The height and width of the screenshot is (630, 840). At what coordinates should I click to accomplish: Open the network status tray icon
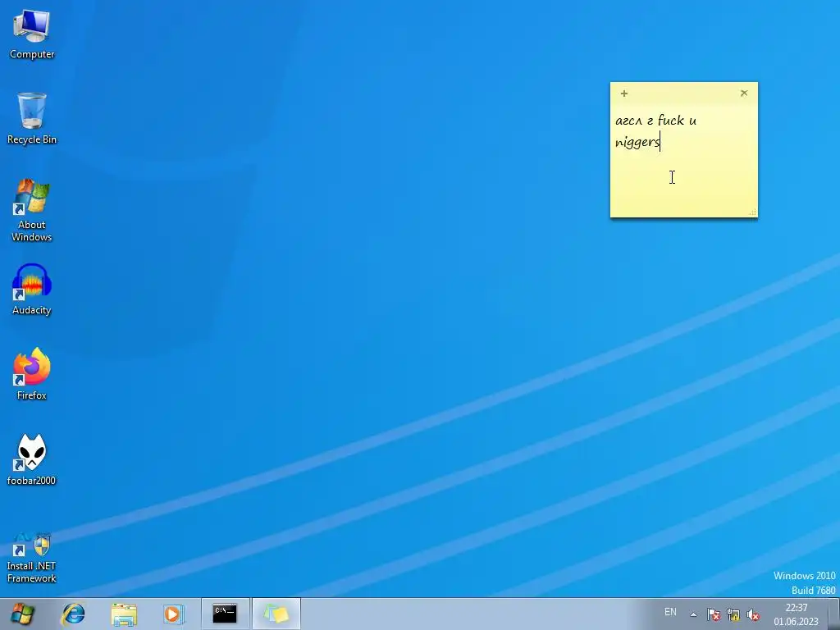click(733, 614)
